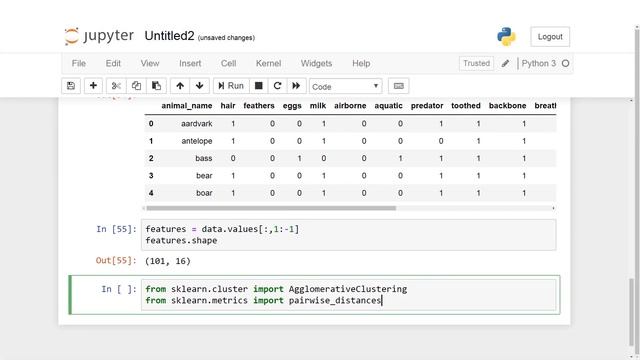
Task: Click the Trusted notebook button
Action: pyautogui.click(x=476, y=63)
